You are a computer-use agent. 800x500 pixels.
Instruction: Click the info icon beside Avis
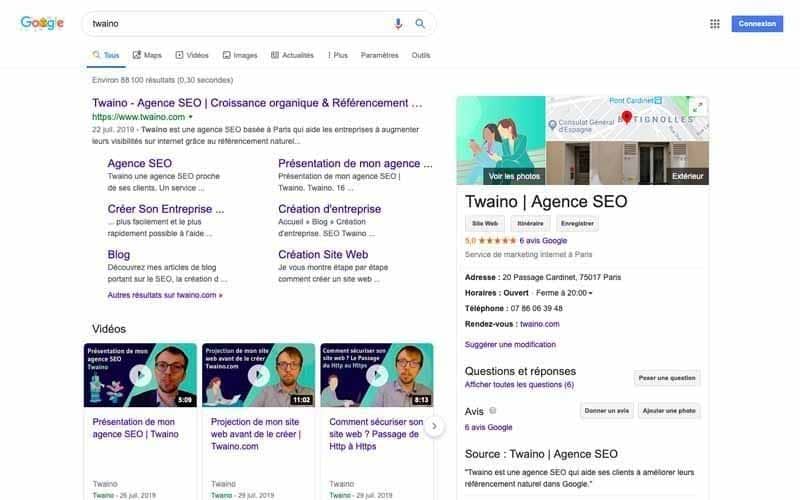pos(493,410)
